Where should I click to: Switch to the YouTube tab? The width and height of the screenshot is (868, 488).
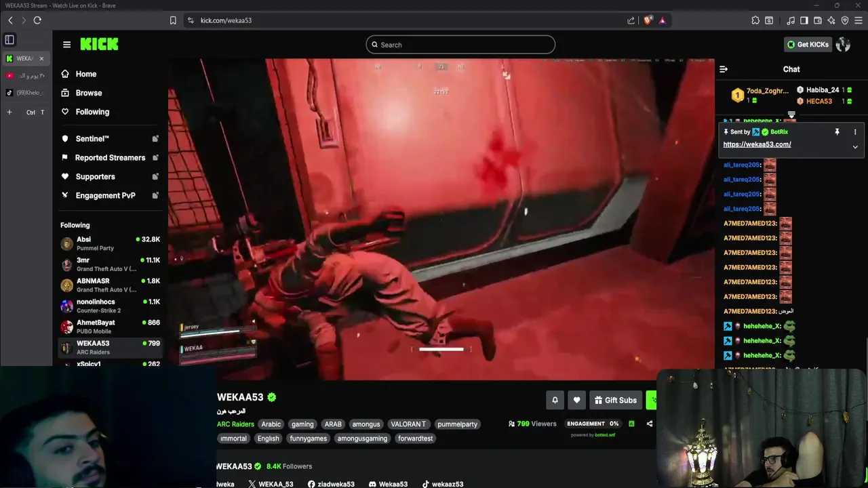pyautogui.click(x=26, y=75)
